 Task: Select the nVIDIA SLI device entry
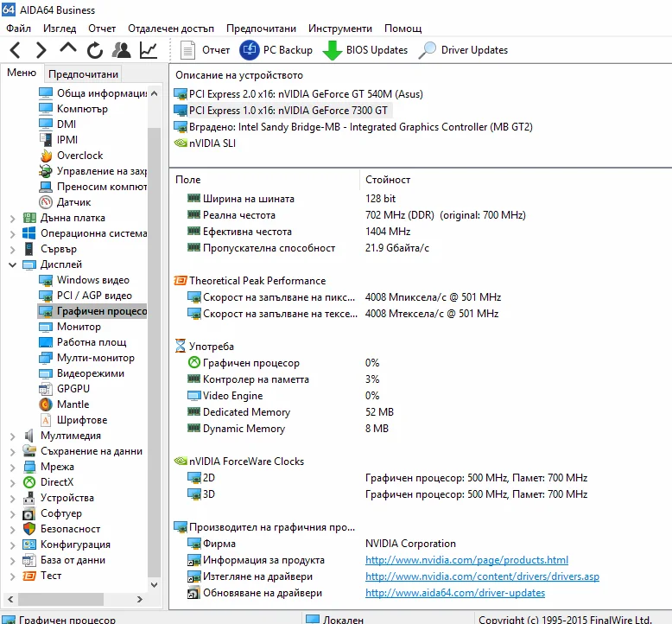[x=205, y=143]
